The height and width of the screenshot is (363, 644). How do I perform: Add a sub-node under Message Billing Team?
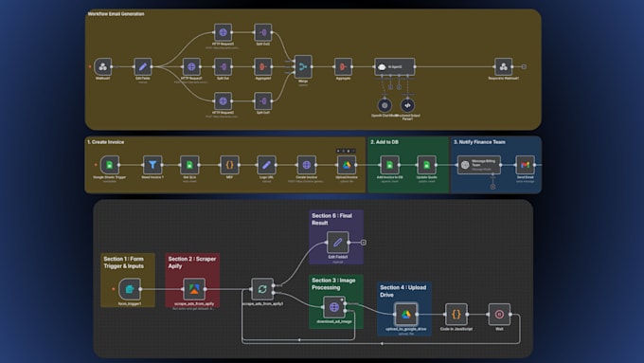point(492,187)
